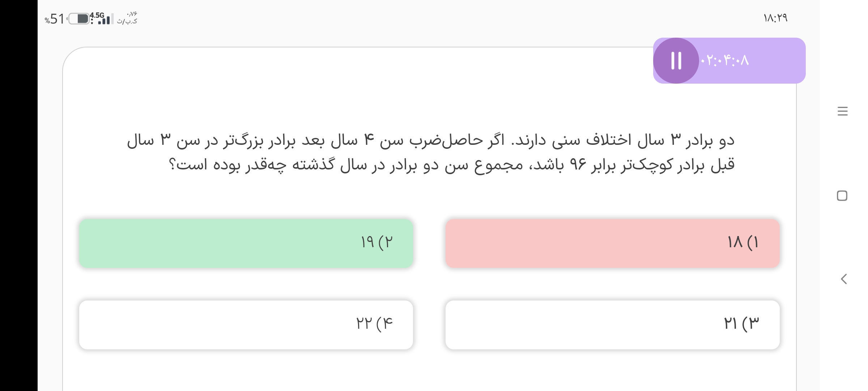Select answer option 1 with value ۱۸
Image resolution: width=868 pixels, height=391 pixels.
coord(612,243)
